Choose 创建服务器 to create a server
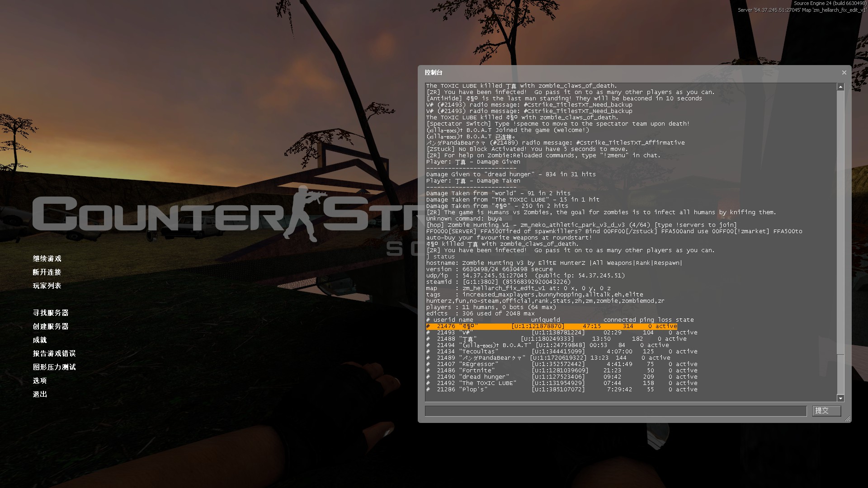 point(51,326)
